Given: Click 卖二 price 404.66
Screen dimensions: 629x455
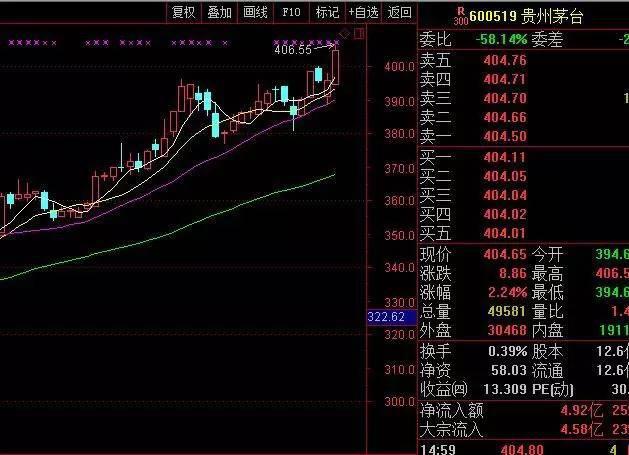Looking at the screenshot, I should pos(505,117).
